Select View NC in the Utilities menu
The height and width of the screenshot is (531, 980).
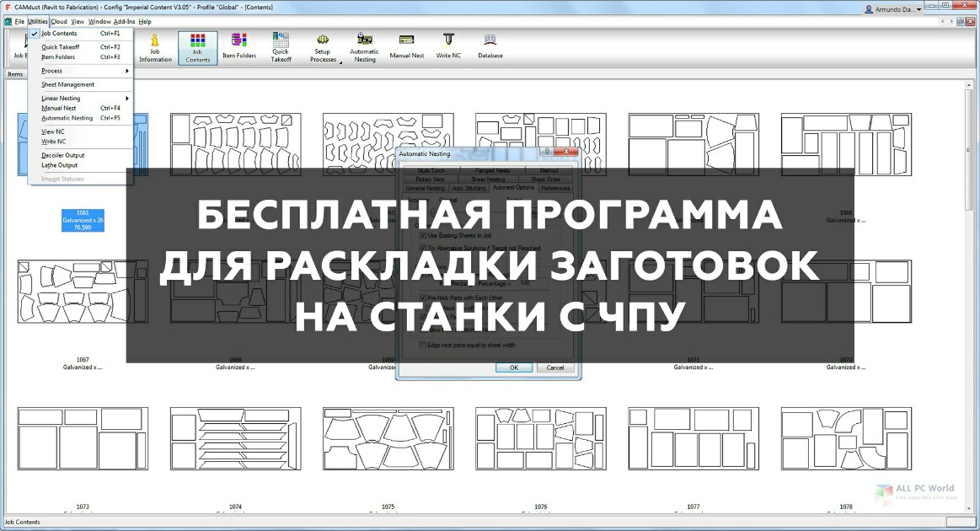tap(81, 132)
